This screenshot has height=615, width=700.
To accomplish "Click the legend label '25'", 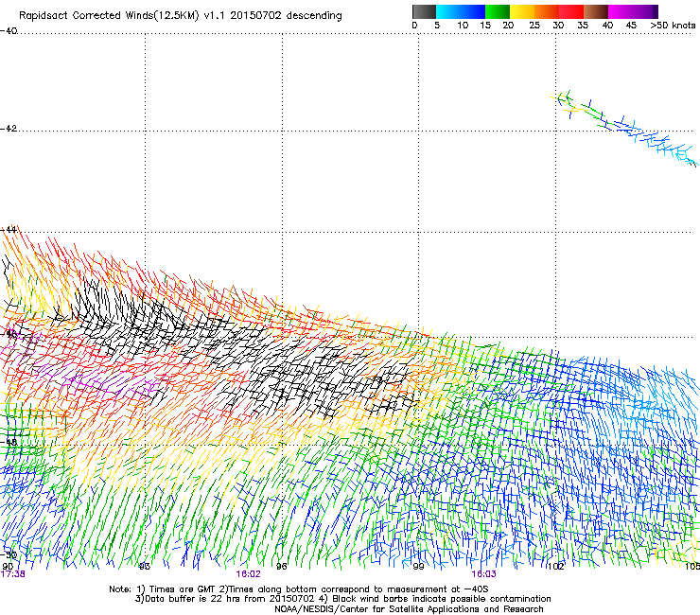I will (534, 26).
